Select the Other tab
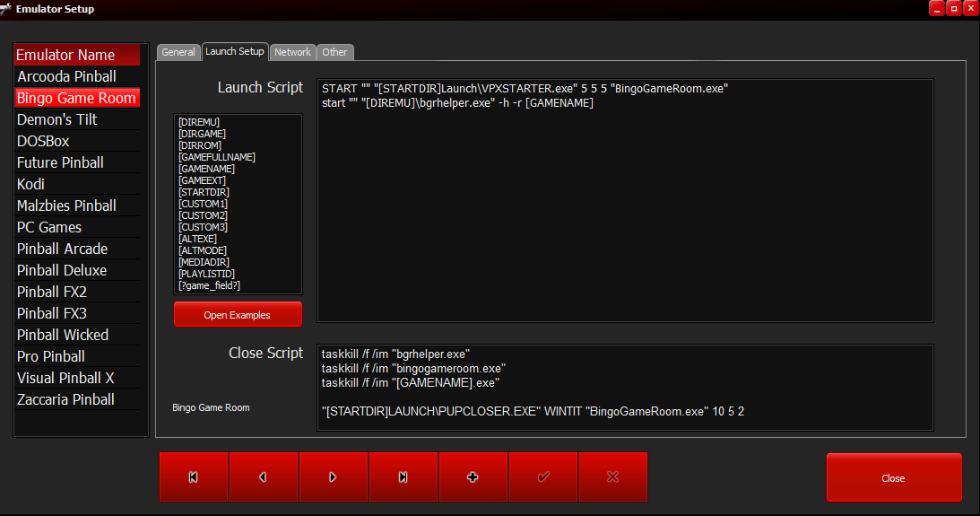This screenshot has height=516, width=980. [x=334, y=52]
